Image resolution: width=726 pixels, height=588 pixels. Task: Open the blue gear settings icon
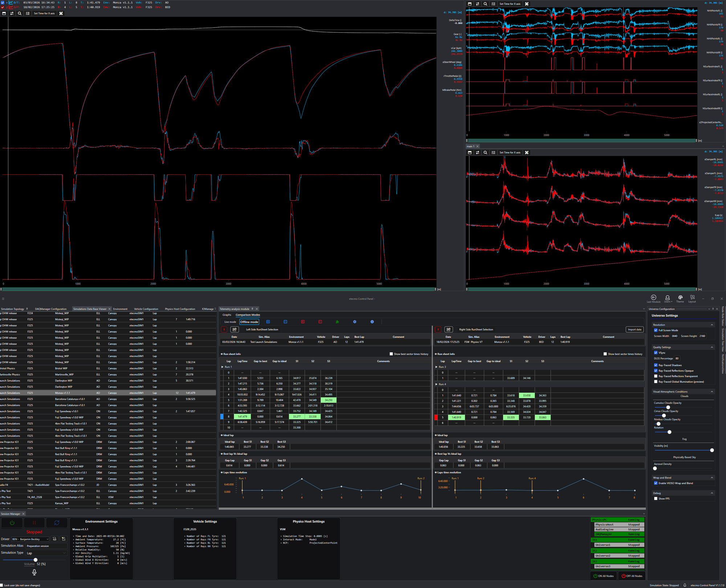[x=355, y=322]
